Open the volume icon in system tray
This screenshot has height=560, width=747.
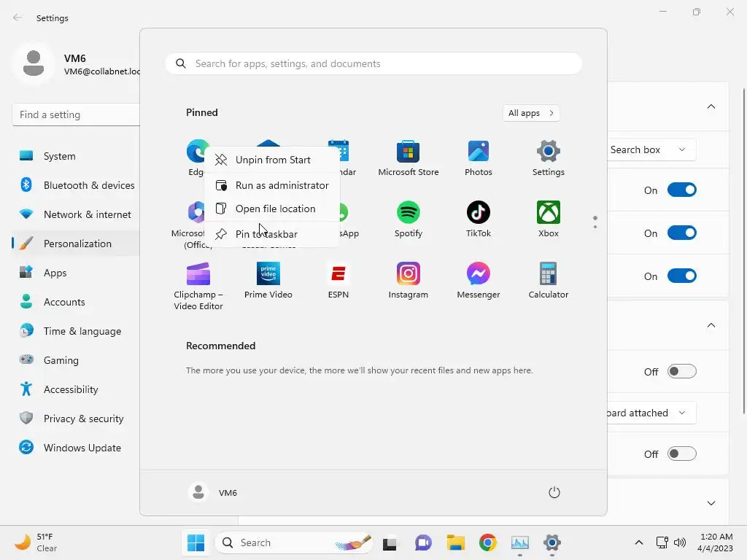tap(680, 542)
